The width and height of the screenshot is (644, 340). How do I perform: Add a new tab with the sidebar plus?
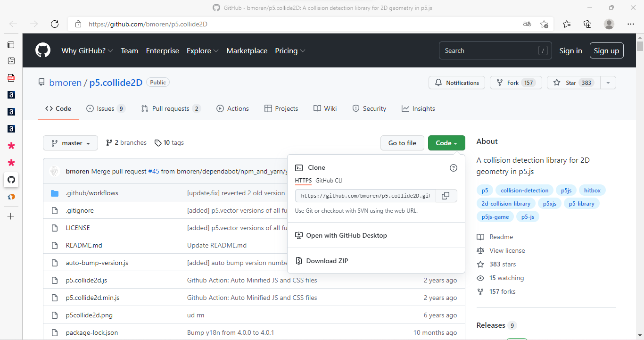click(11, 216)
